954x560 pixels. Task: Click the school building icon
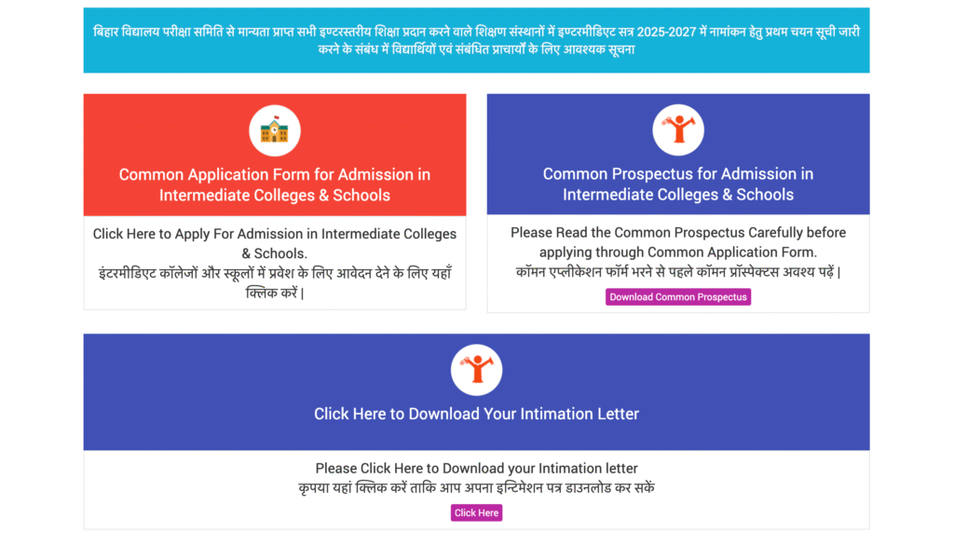coord(274,130)
